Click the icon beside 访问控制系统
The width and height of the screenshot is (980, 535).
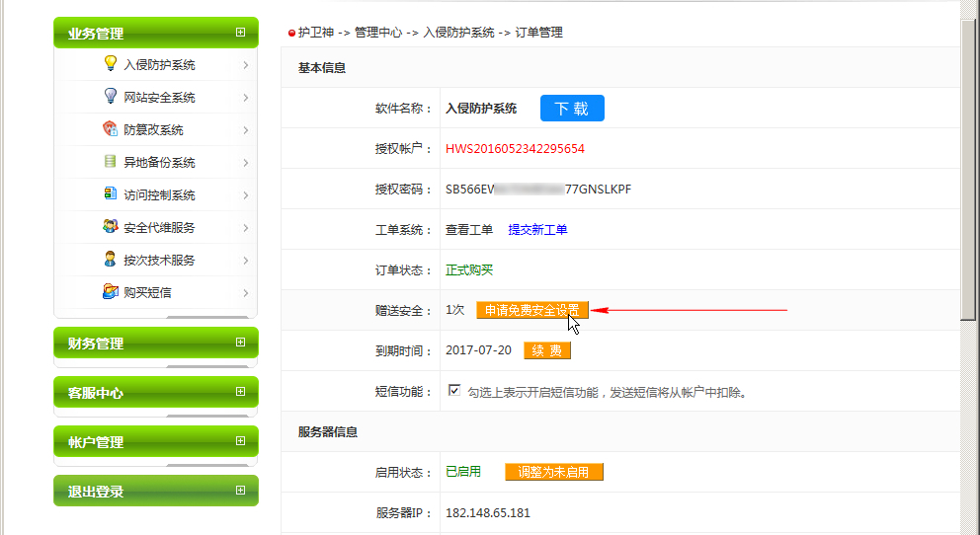tap(111, 194)
